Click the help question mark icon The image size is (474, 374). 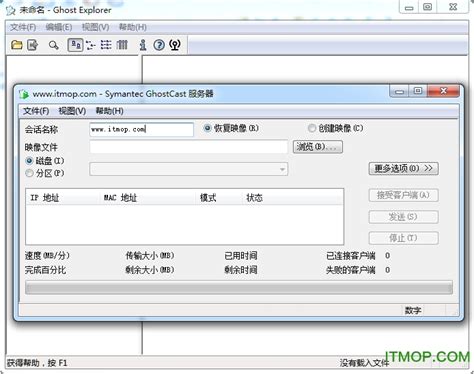[x=159, y=45]
